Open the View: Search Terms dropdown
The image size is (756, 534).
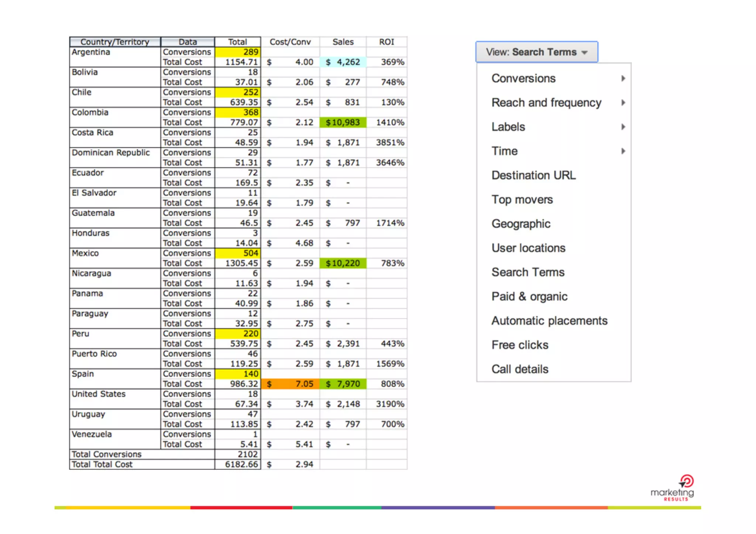pyautogui.click(x=536, y=52)
